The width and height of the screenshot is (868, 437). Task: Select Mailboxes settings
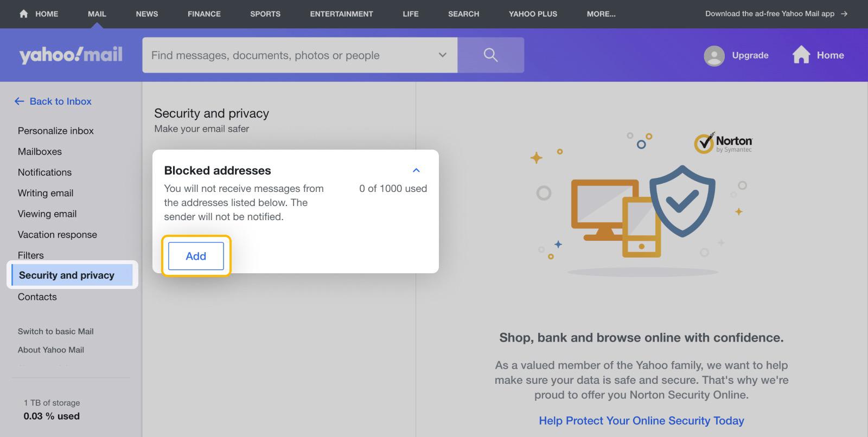click(40, 151)
